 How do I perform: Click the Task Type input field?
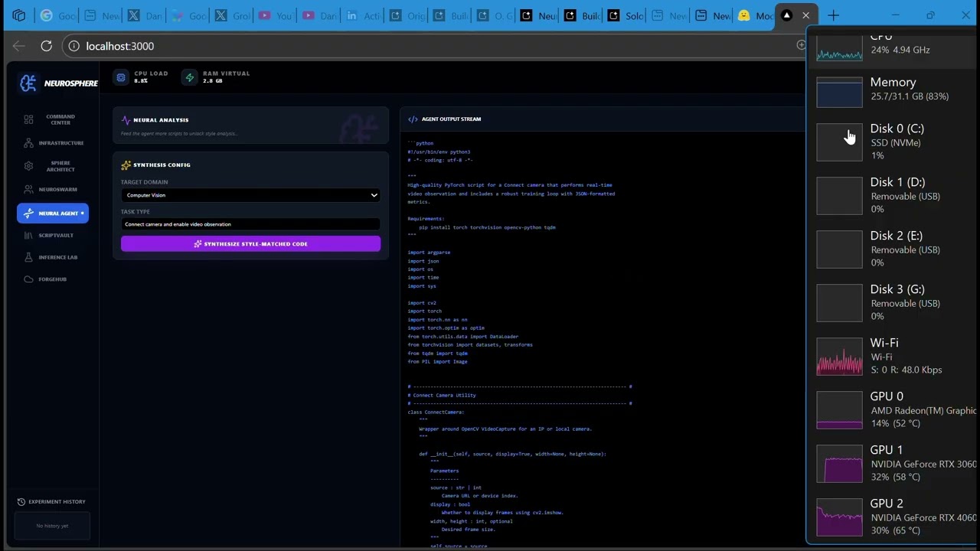pyautogui.click(x=250, y=224)
